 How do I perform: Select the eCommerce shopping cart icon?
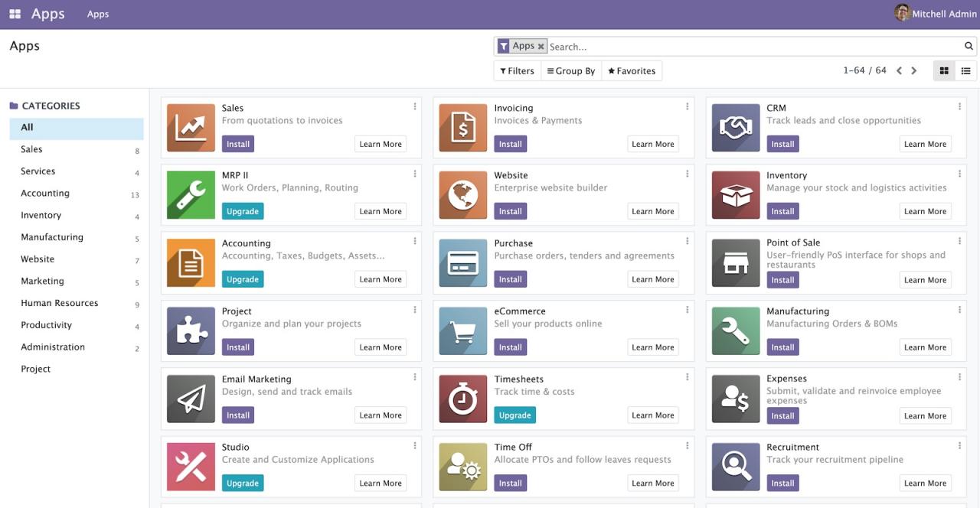point(462,331)
